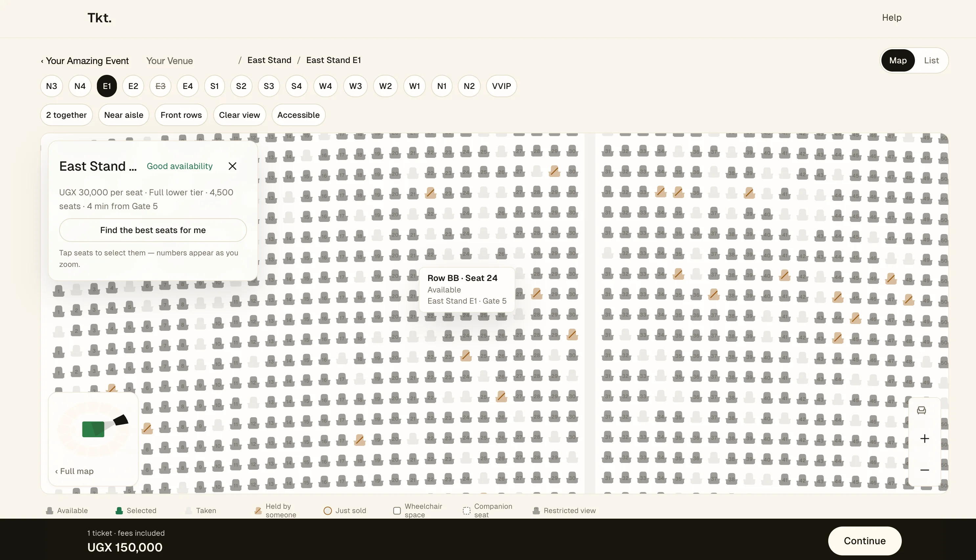Click the held seat between seats 36 and 38
This screenshot has width=976, height=560.
point(714,295)
